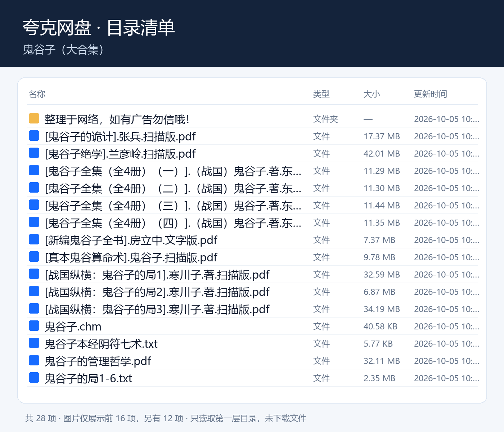Open the file name 鬼谷子.chm

tap(73, 327)
